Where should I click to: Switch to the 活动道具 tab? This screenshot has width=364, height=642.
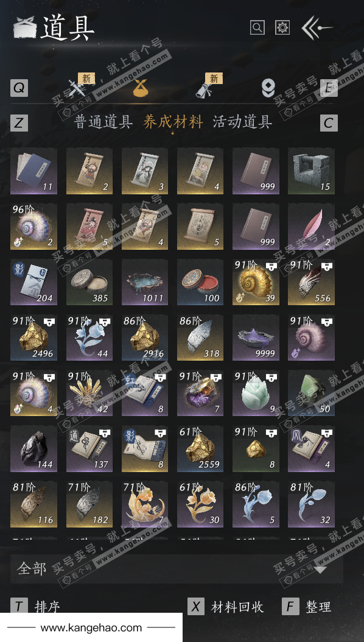pos(242,122)
